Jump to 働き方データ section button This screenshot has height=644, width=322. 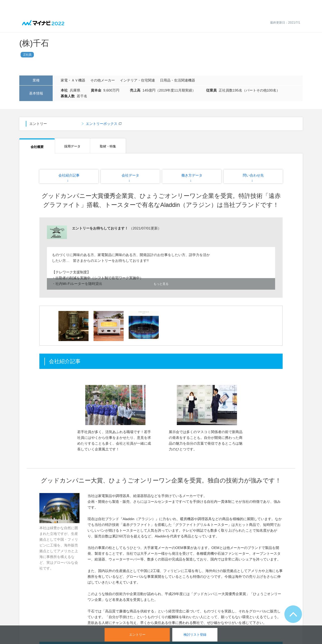pos(192,177)
